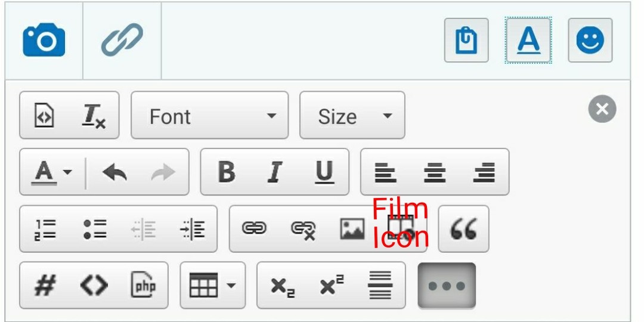Click the insert link chain icon
Viewport: 644px width, 322px height.
coord(254,229)
